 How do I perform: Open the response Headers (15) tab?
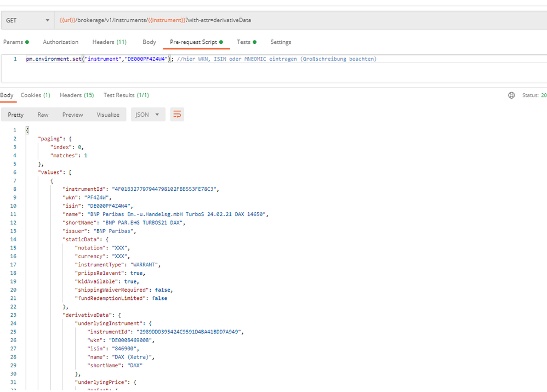77,95
